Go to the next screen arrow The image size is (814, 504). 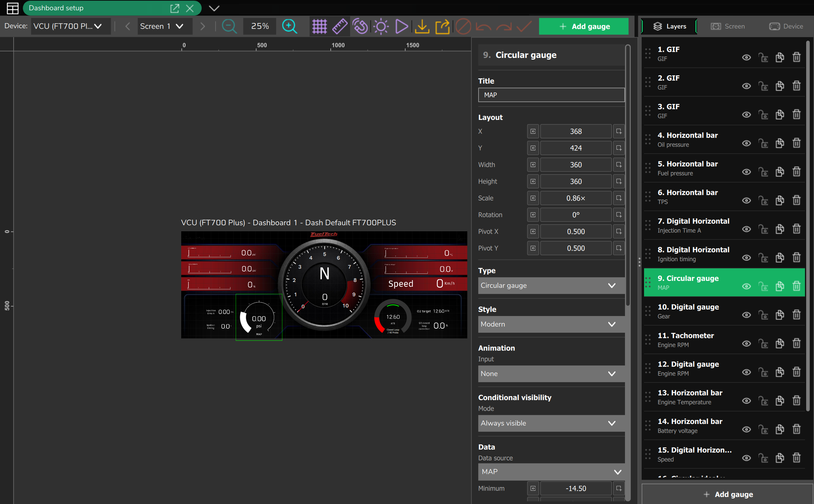tap(202, 26)
